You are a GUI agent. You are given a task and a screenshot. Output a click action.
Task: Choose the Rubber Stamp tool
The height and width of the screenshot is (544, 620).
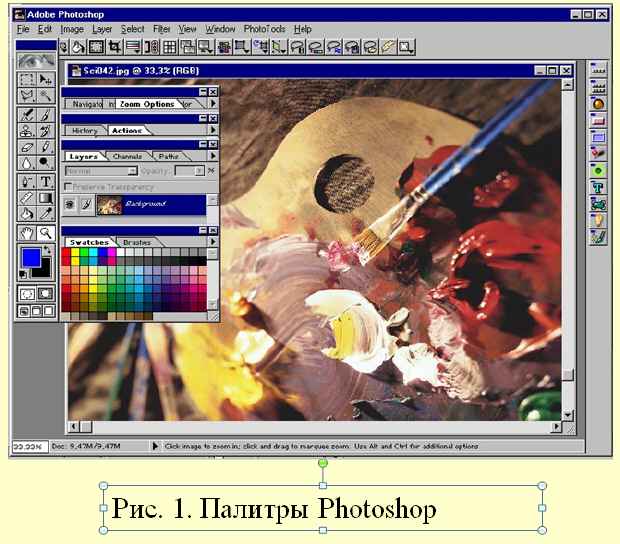click(26, 131)
